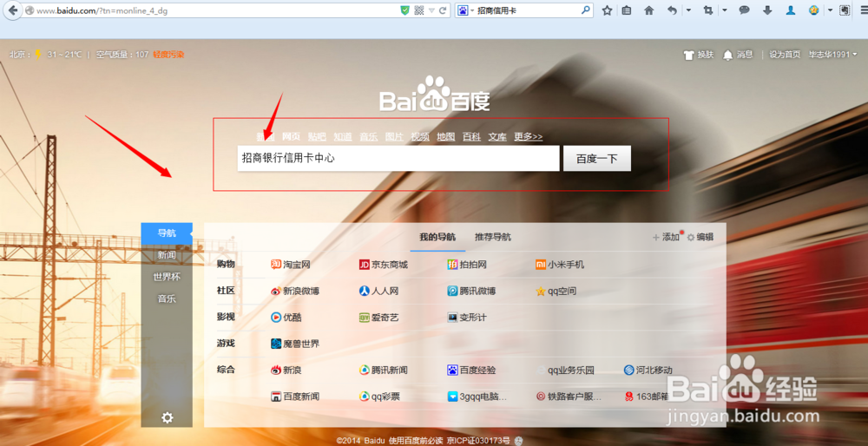Image resolution: width=868 pixels, height=446 pixels.
Task: Click the green shield security icon
Action: click(x=405, y=10)
